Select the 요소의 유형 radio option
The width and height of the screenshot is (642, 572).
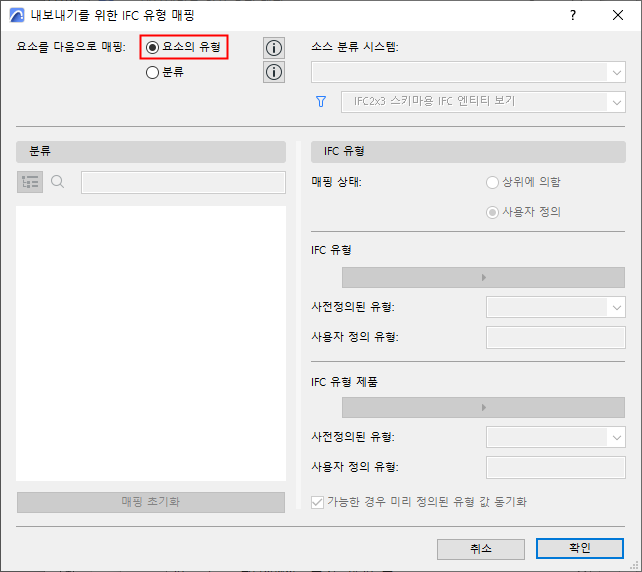tap(183, 47)
